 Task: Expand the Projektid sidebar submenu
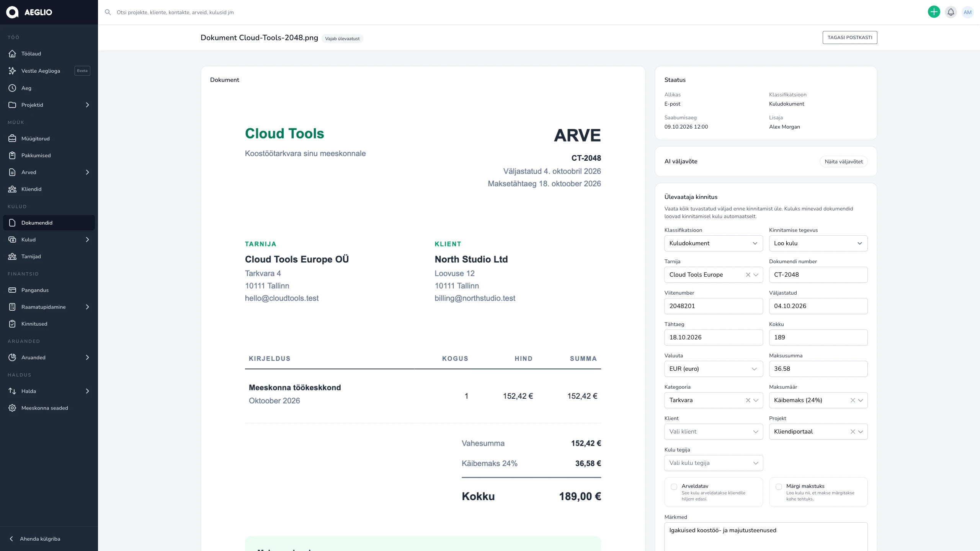[87, 105]
